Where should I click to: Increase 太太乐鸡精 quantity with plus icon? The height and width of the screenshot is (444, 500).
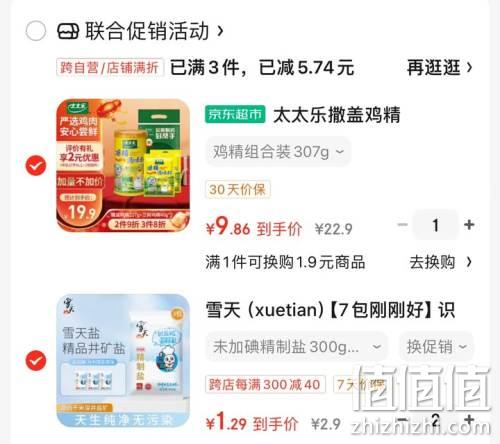[x=469, y=225]
